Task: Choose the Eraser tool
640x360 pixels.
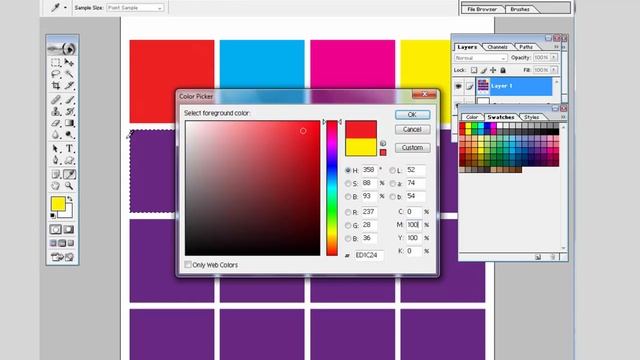Action: click(56, 123)
